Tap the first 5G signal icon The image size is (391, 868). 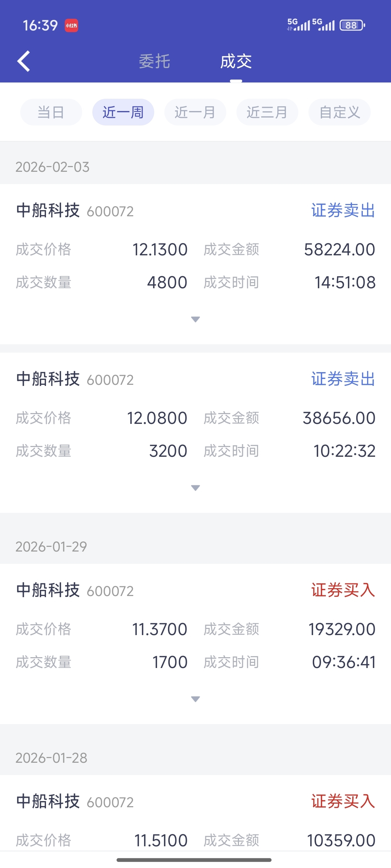(x=299, y=25)
